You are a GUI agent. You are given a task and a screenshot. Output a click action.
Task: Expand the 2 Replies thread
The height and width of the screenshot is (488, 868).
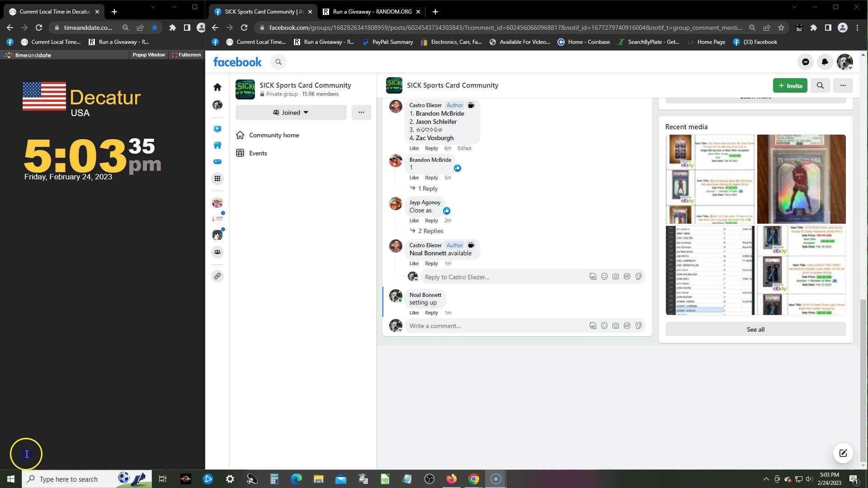430,231
